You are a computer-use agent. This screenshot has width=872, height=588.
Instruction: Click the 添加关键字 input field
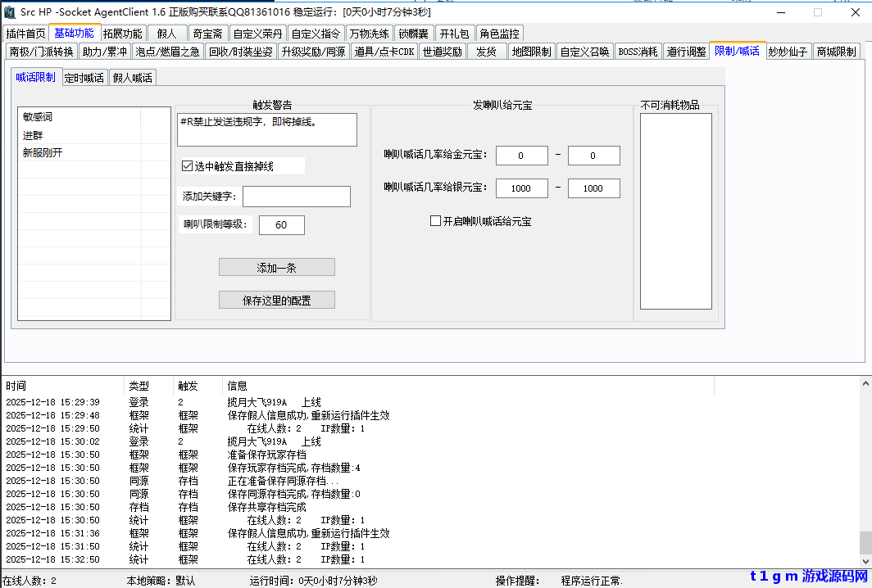297,196
